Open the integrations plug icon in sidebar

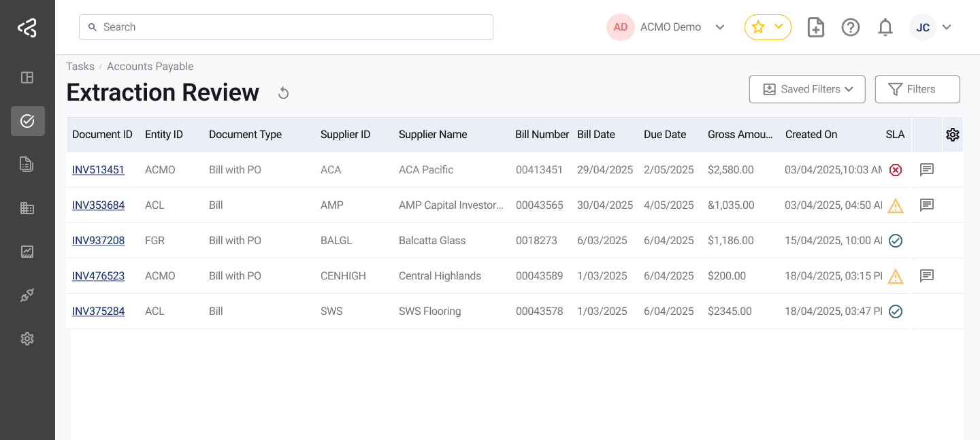click(x=27, y=295)
